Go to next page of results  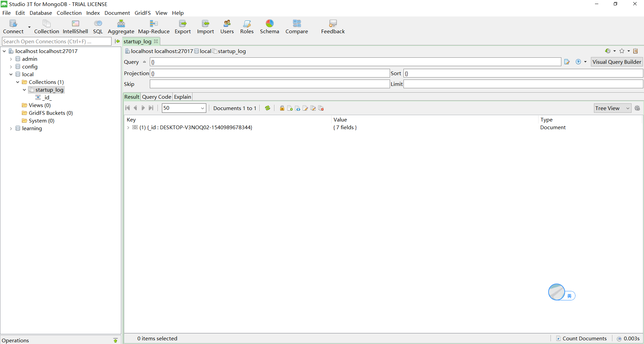(143, 108)
